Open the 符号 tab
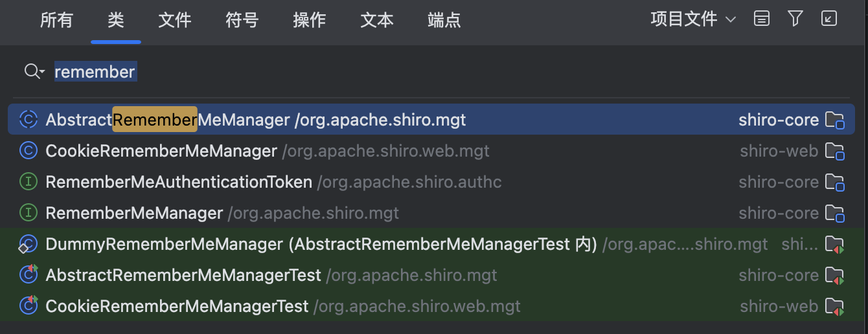This screenshot has height=334, width=868. 242,20
